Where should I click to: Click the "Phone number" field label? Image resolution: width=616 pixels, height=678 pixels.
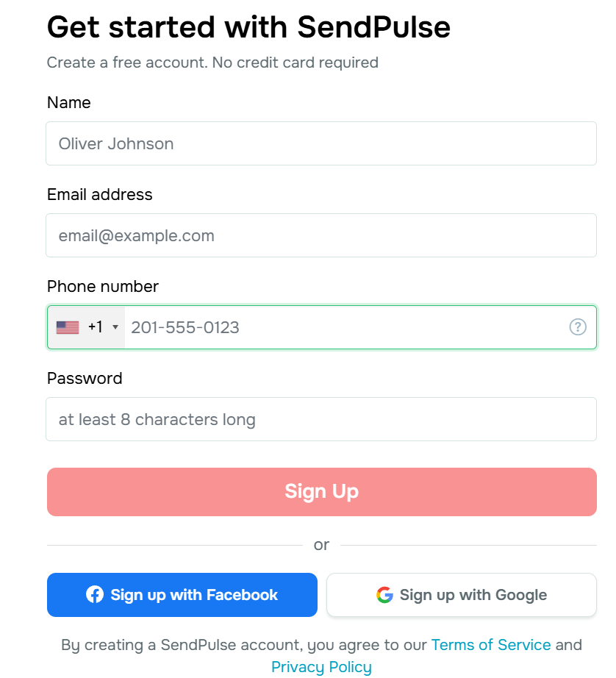103,287
